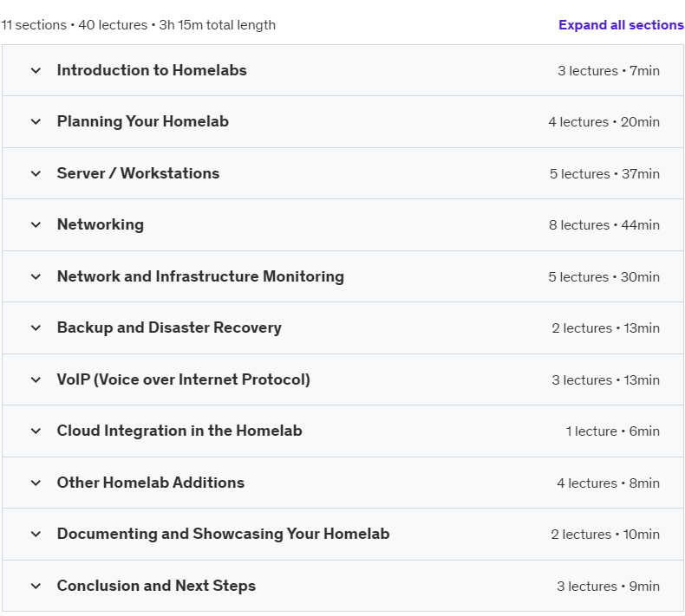Click the Expand all sections link
This screenshot has height=616, width=685.
621,25
